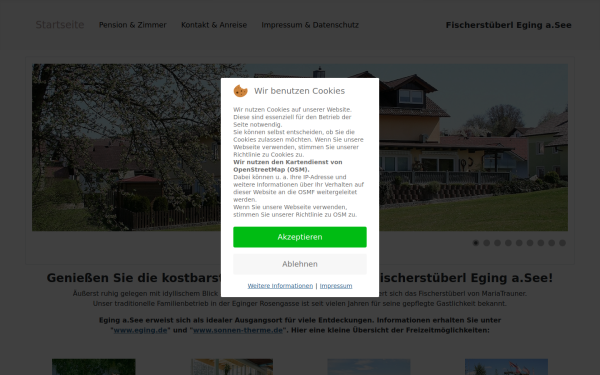
Task: Open the Pension & Zimmer menu item
Action: tap(132, 25)
